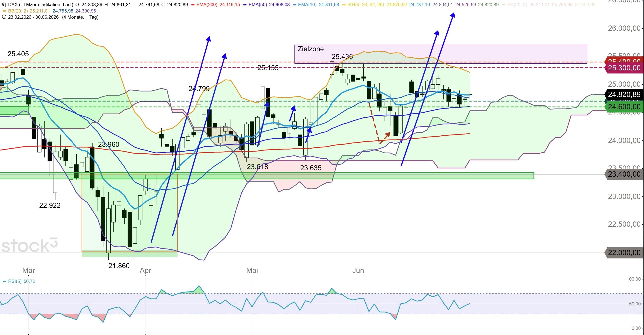Click the 23.000,00 price axis label
Screen dimensions: 644x335
tap(624, 196)
